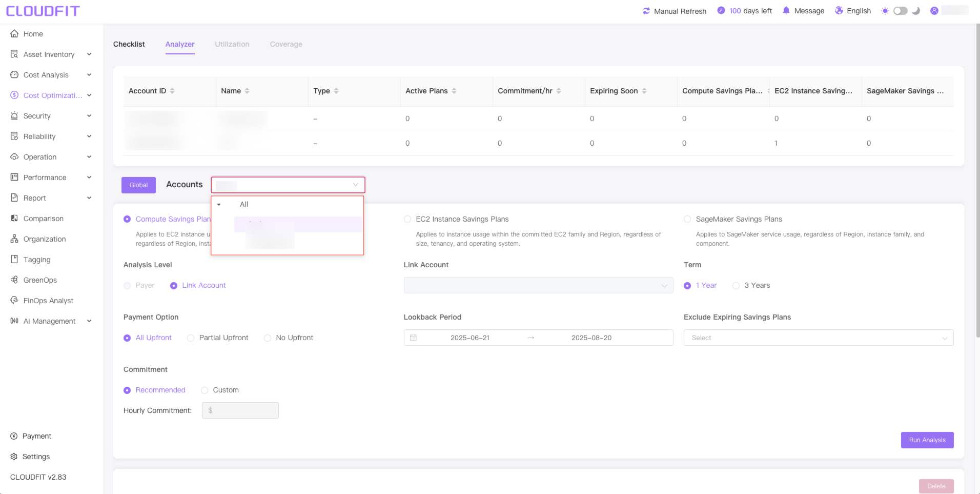Viewport: 980px width, 494px height.
Task: Choose the 3 Years term option
Action: point(736,286)
